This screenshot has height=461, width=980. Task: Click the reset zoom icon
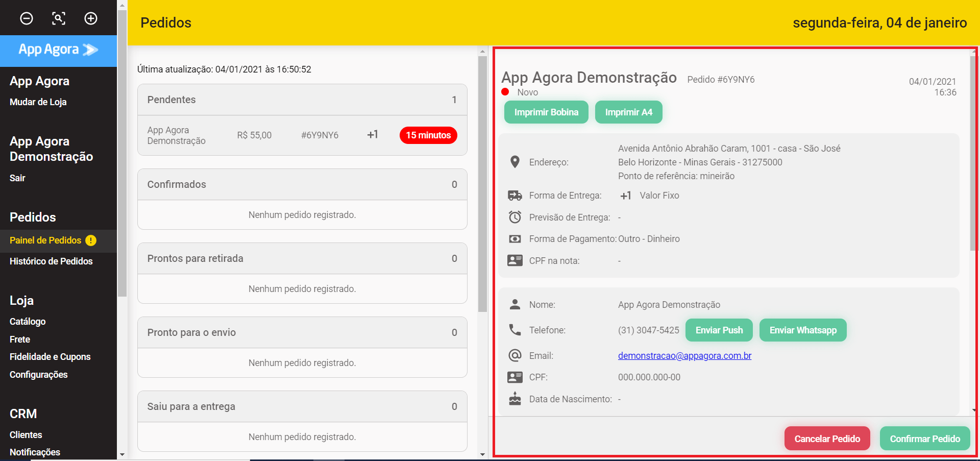point(59,18)
